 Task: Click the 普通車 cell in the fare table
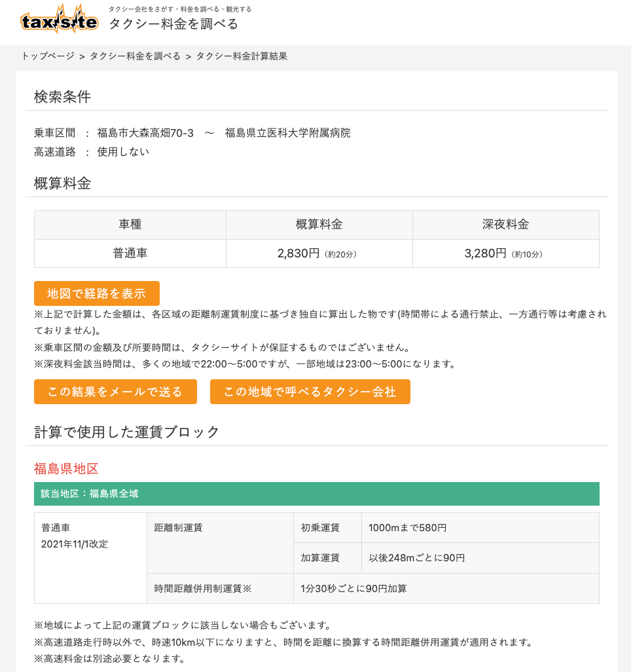pos(130,253)
